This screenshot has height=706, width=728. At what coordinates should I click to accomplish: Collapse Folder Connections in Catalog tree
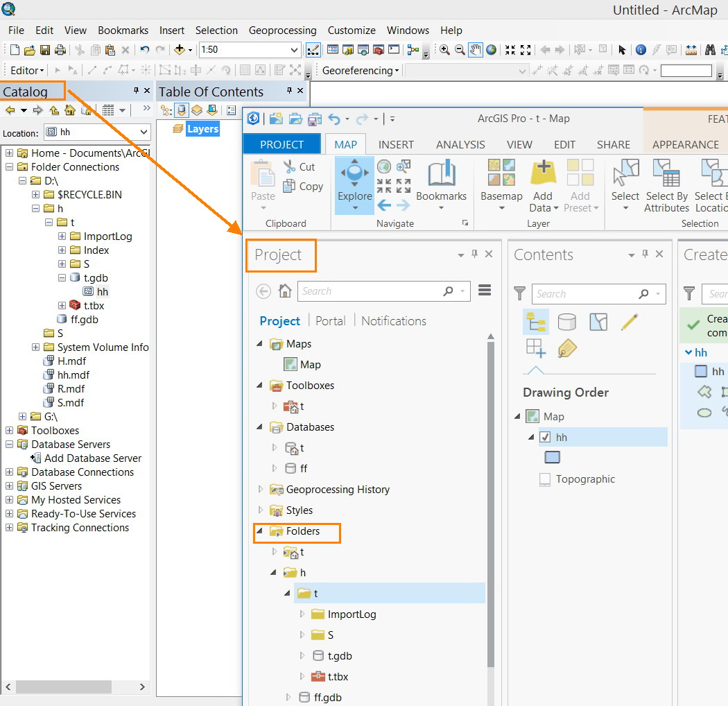coord(9,166)
